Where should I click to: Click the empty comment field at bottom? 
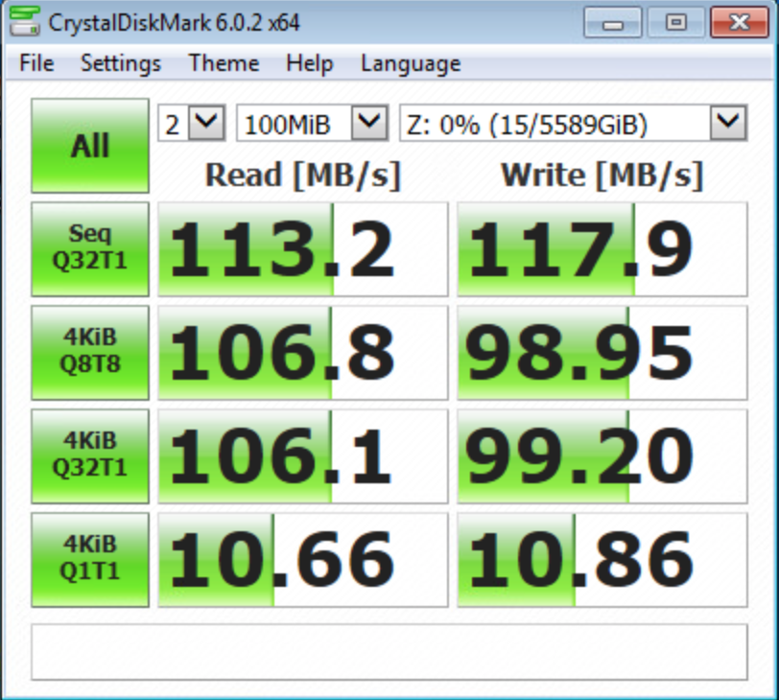(389, 652)
